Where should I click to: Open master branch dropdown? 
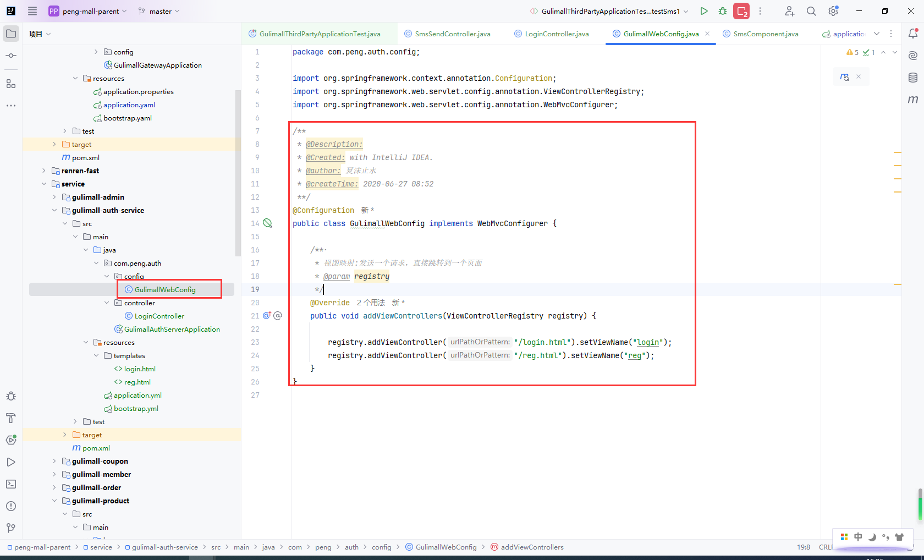[159, 11]
